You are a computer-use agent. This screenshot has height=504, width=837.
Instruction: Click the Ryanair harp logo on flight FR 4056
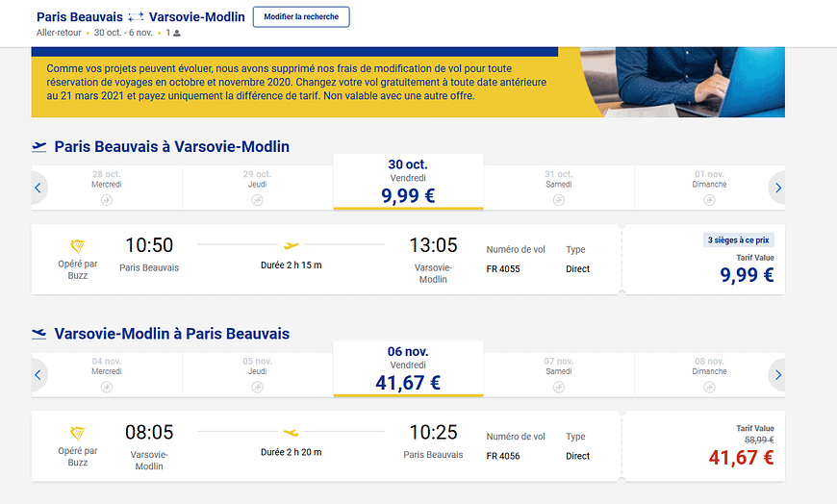coord(78,434)
